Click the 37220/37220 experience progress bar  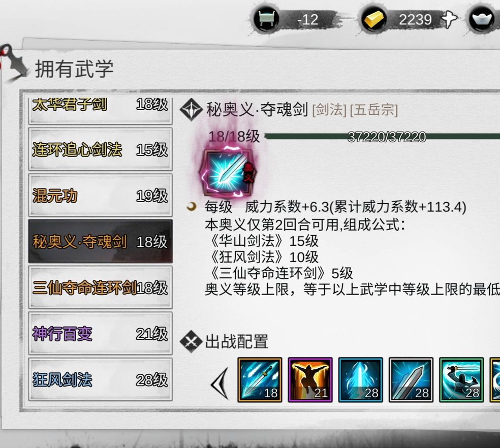coord(382,137)
